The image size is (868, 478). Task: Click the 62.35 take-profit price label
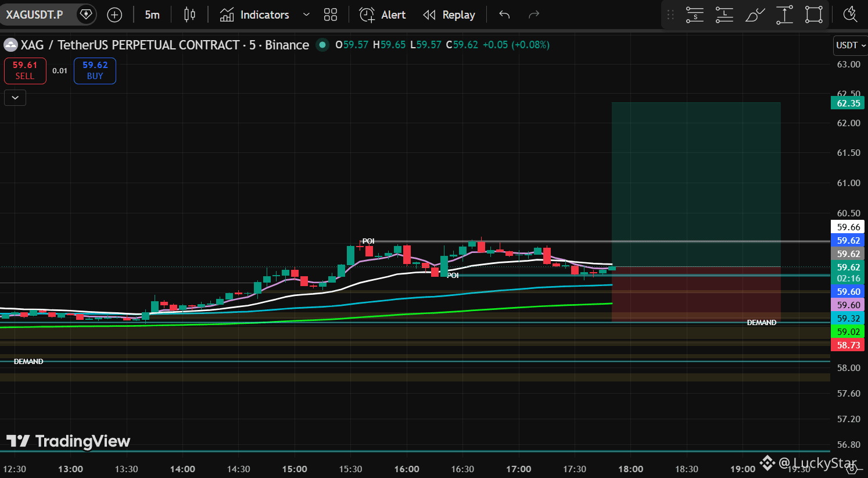(848, 104)
